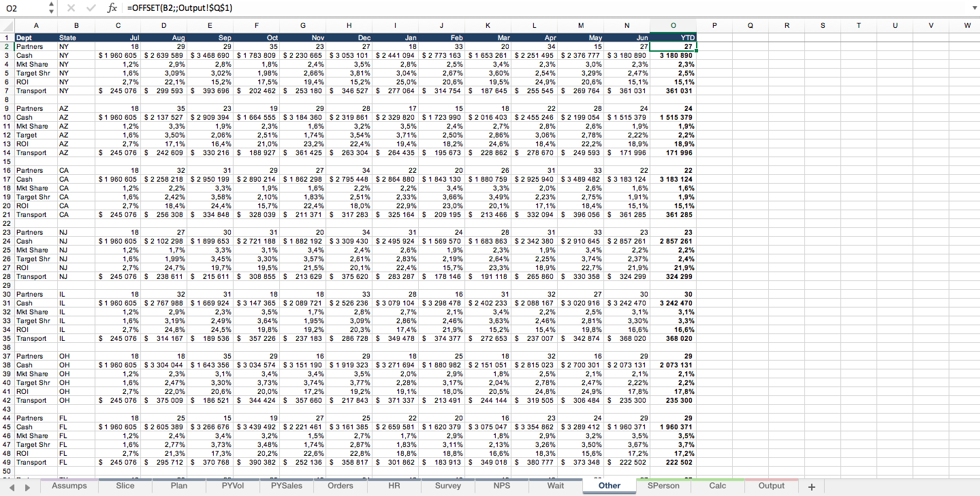Select column O by its header

[x=673, y=25]
